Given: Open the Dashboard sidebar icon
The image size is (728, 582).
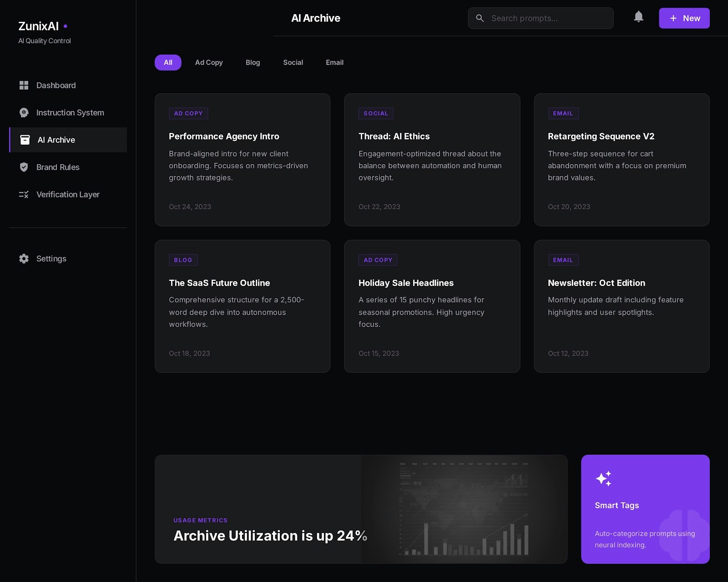Looking at the screenshot, I should click(24, 85).
